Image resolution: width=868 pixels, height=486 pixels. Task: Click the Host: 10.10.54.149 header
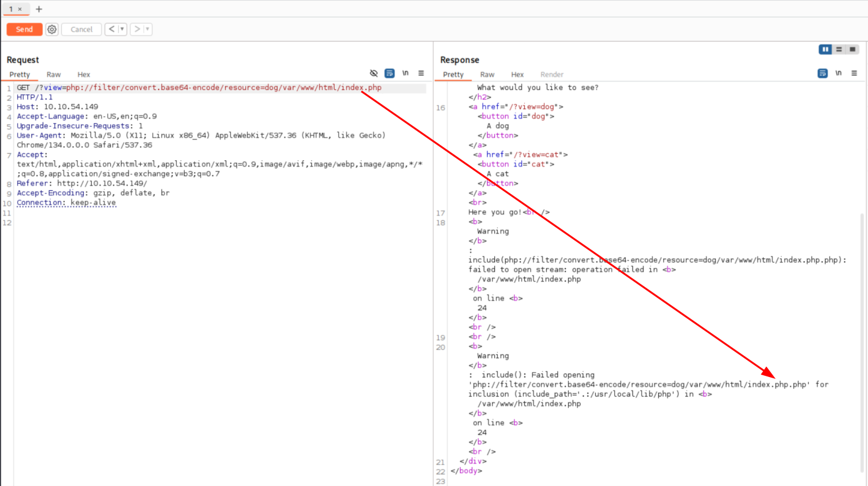click(x=57, y=107)
